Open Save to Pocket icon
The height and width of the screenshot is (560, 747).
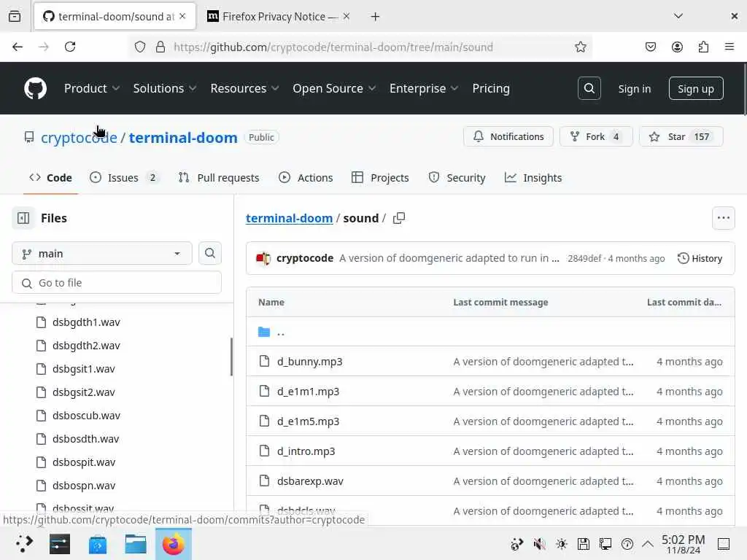[650, 47]
